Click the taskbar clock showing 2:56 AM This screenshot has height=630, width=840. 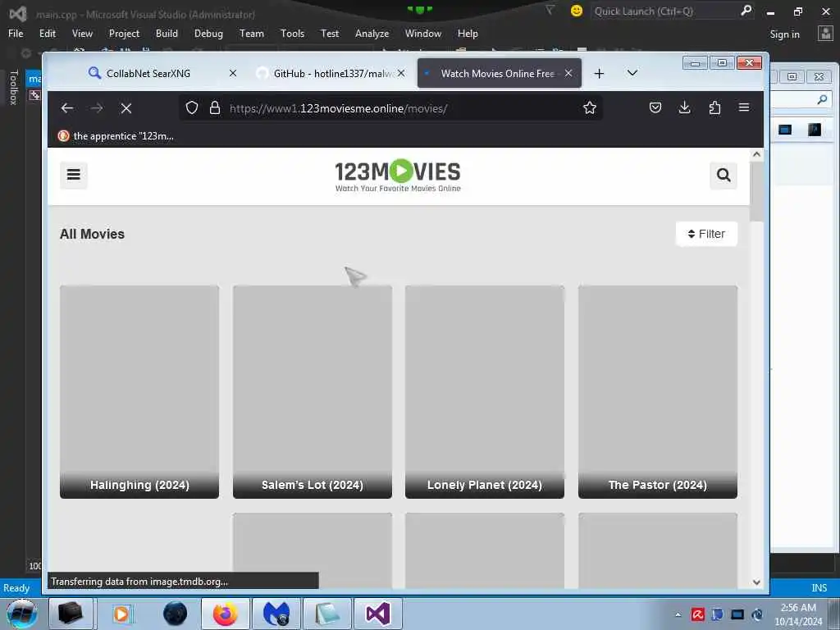click(798, 614)
